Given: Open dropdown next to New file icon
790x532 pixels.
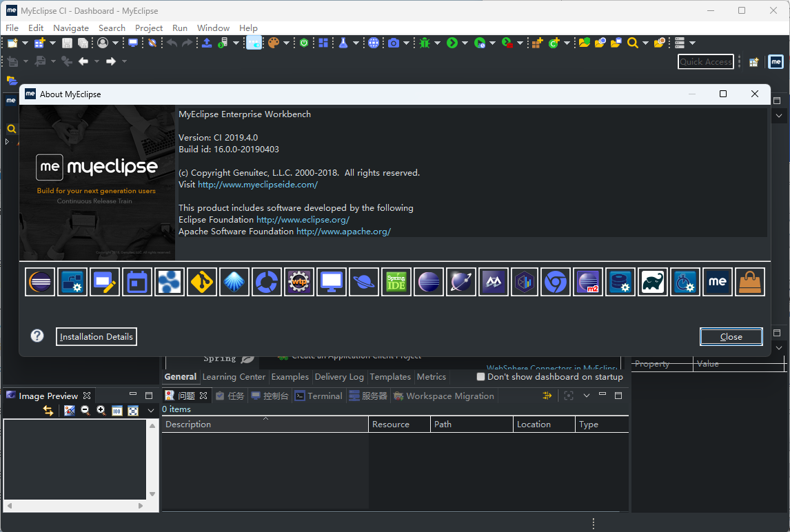Looking at the screenshot, I should [x=25, y=43].
